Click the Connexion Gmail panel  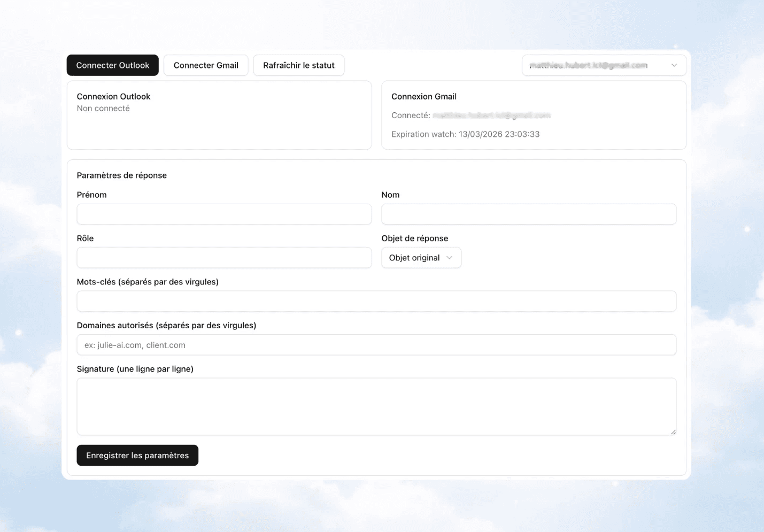pyautogui.click(x=533, y=115)
